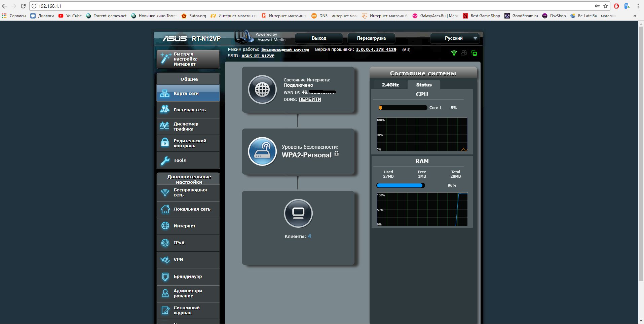The image size is (644, 324).
Task: Click the guest network status icon in header
Action: pyautogui.click(x=464, y=53)
